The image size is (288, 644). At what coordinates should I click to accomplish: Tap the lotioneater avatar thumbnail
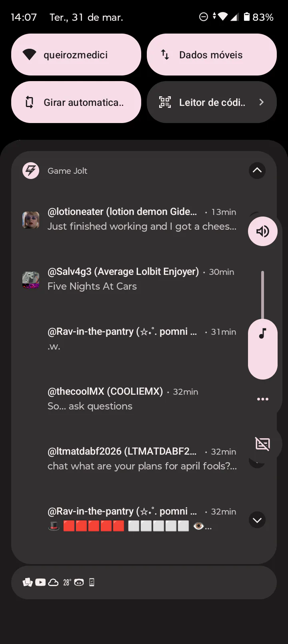pyautogui.click(x=31, y=220)
